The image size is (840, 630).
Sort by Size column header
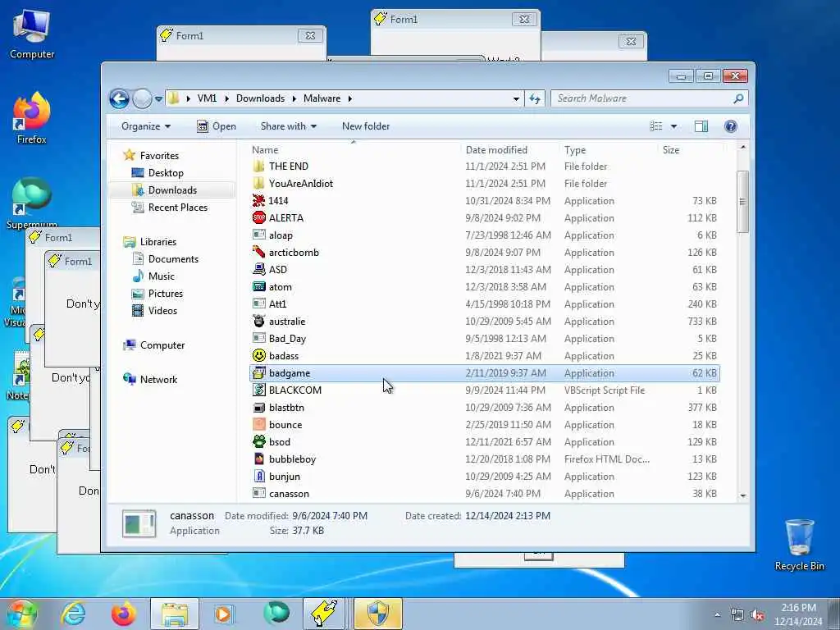coord(671,151)
